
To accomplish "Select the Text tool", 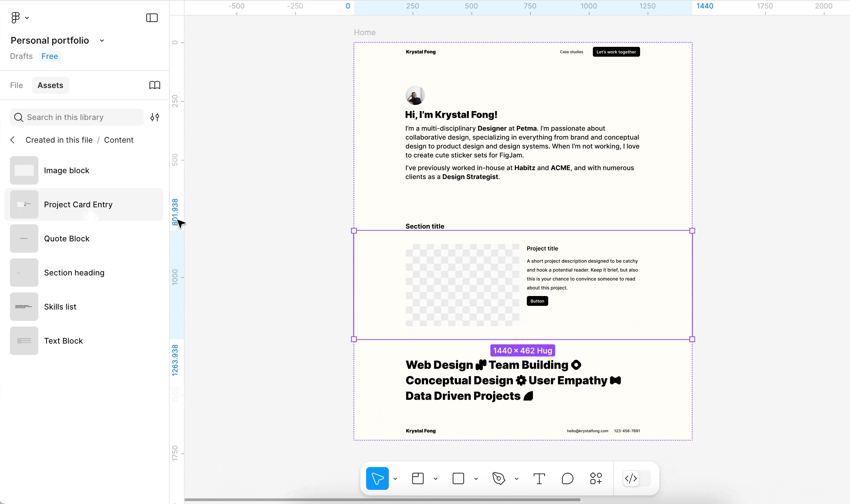I will (539, 478).
